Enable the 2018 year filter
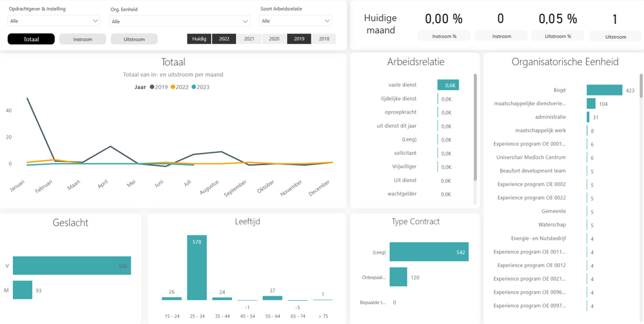 324,39
